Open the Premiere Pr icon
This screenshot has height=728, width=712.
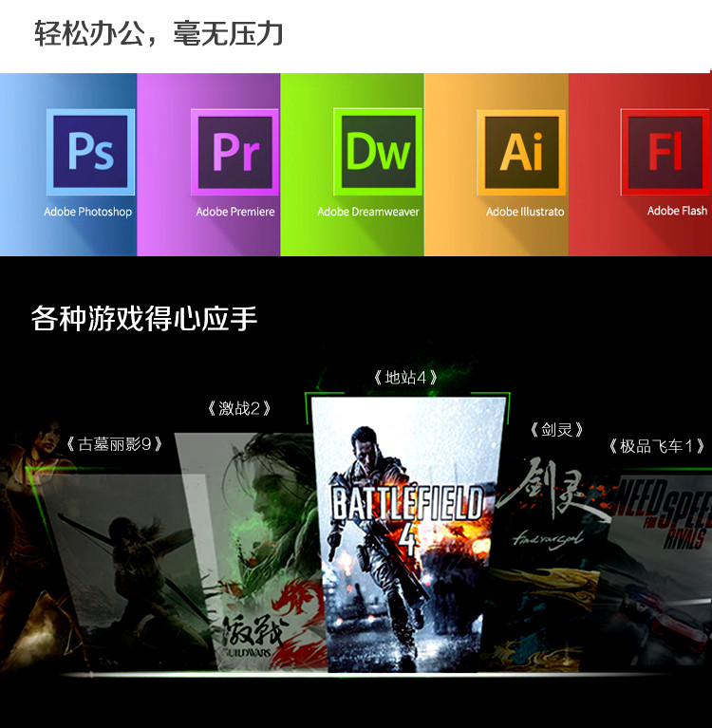click(234, 153)
